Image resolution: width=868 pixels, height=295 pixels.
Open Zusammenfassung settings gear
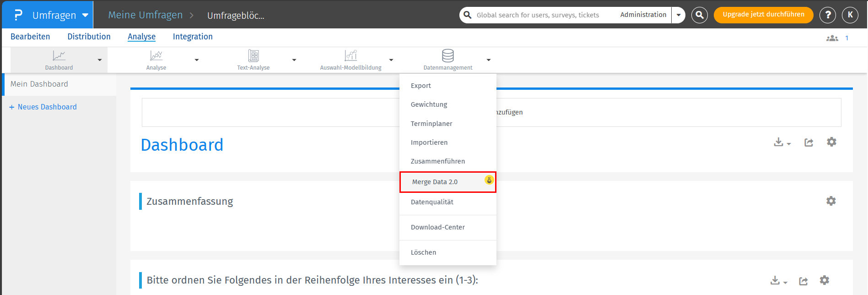tap(831, 201)
